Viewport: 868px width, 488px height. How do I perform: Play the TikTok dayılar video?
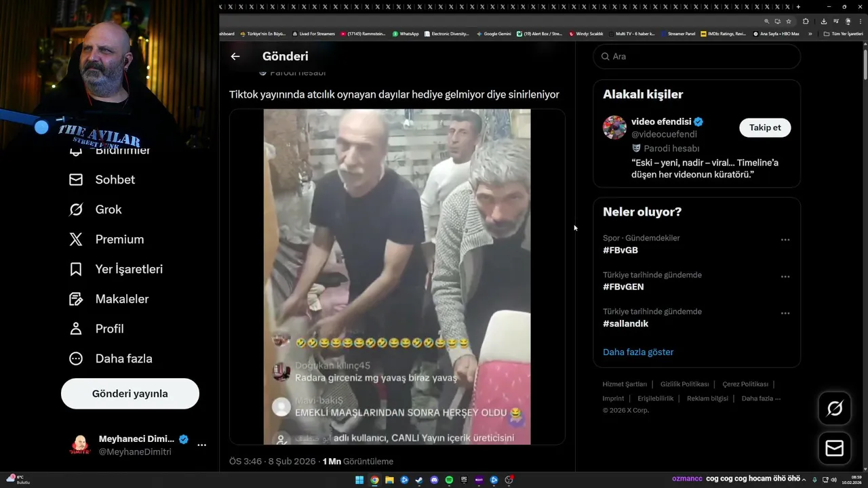(x=397, y=277)
